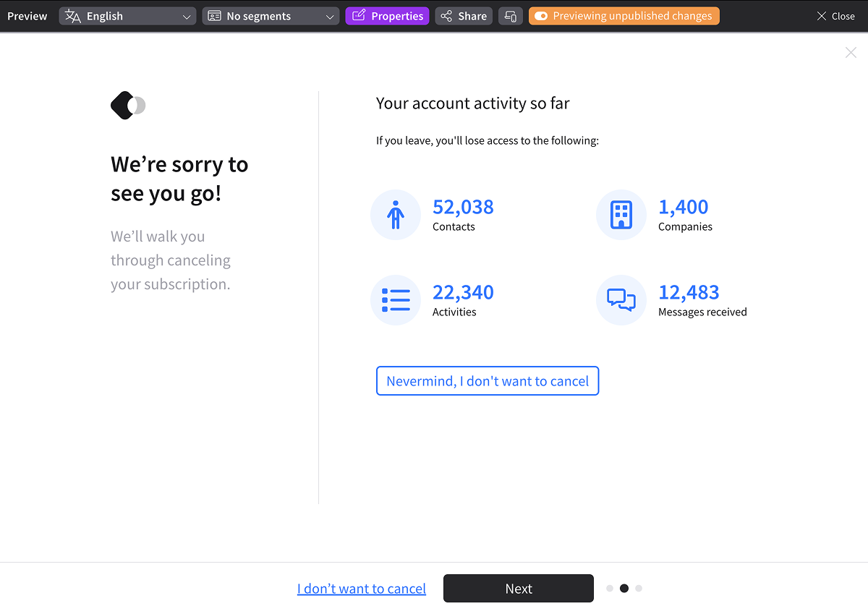Dismiss the cancellation dialog with X

click(x=851, y=52)
